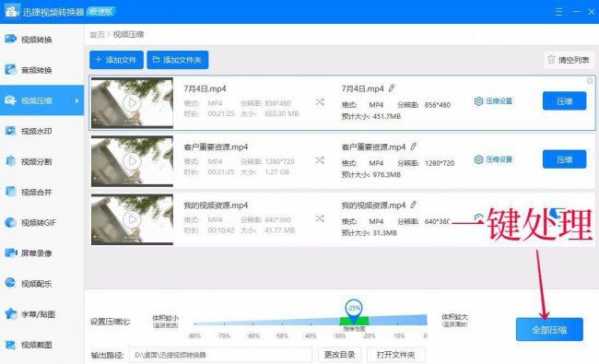
Task: Click the app logo icon in title bar
Action: coord(11,11)
